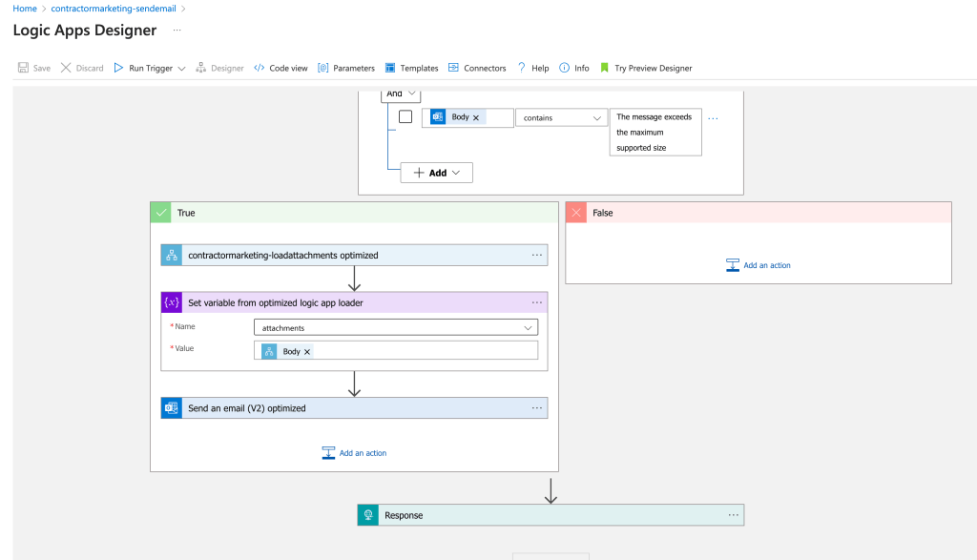
Task: Click the Logic App icon on loadattachments action
Action: [172, 256]
